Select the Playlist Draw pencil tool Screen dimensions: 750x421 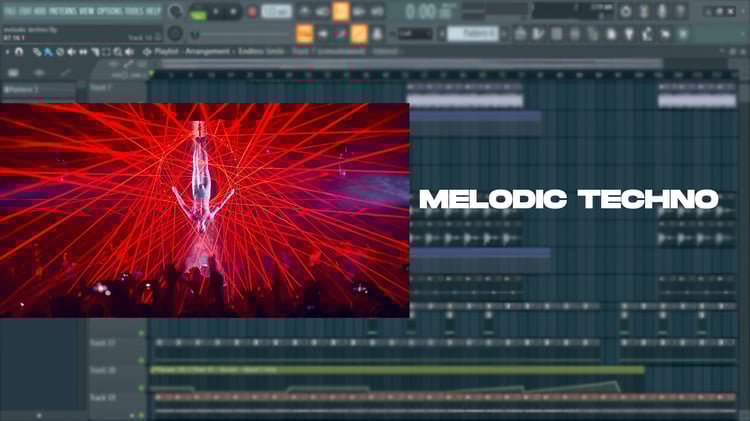37,52
